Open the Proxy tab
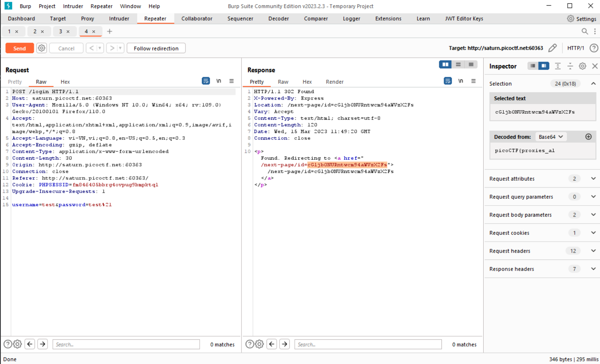 pos(87,19)
